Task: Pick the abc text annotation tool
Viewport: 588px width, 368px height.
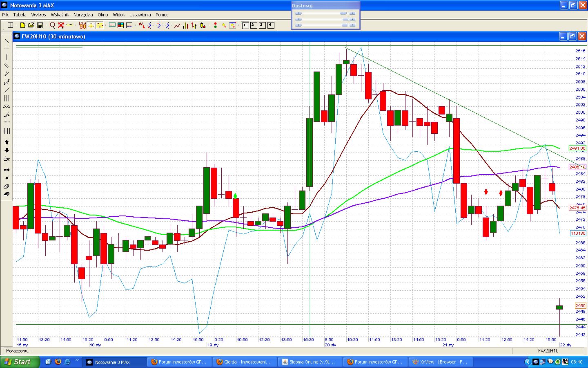Action: point(7,159)
